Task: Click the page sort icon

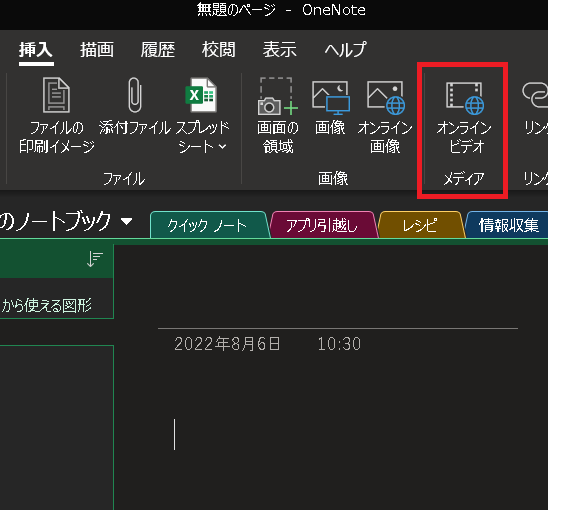Action: pos(95,259)
